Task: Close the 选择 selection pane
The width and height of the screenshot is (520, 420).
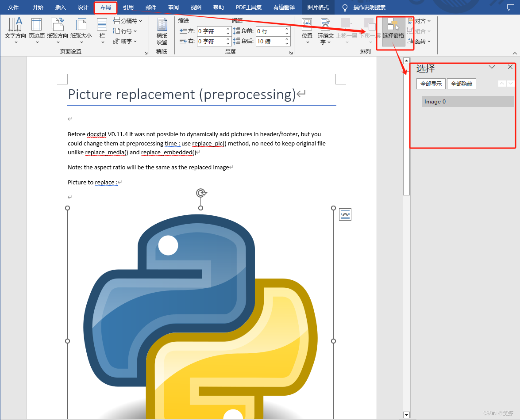Action: point(510,67)
